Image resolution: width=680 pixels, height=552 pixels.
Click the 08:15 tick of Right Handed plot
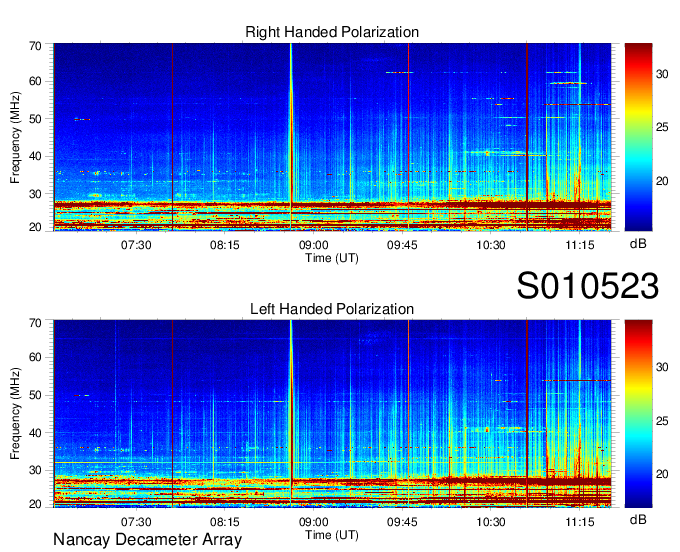[225, 245]
